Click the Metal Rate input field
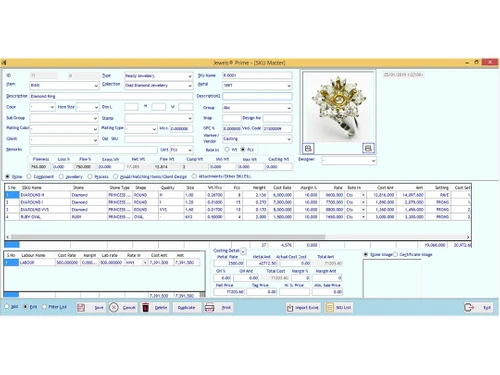The image size is (500, 375). pyautogui.click(x=229, y=263)
